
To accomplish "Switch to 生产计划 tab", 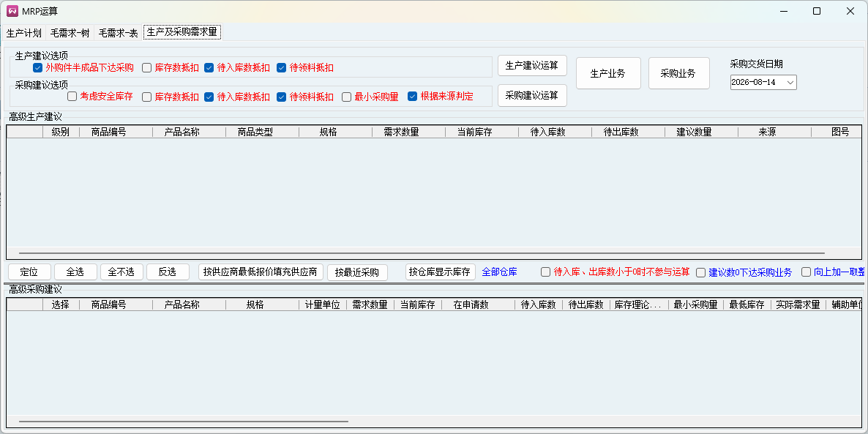I will [x=24, y=33].
